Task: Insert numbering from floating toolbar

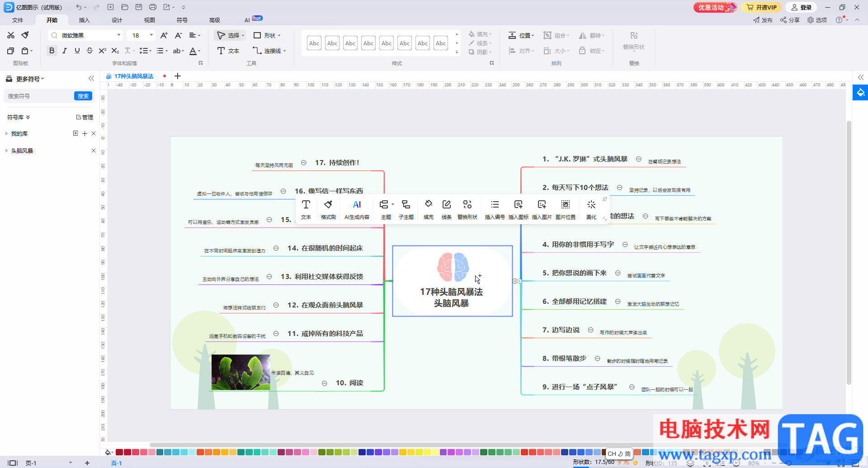Action: click(495, 209)
